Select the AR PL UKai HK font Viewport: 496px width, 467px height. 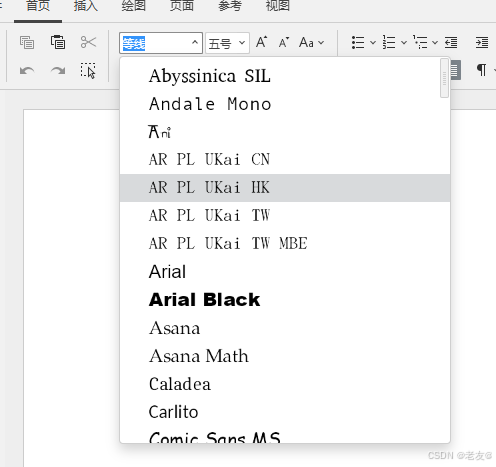click(x=285, y=188)
